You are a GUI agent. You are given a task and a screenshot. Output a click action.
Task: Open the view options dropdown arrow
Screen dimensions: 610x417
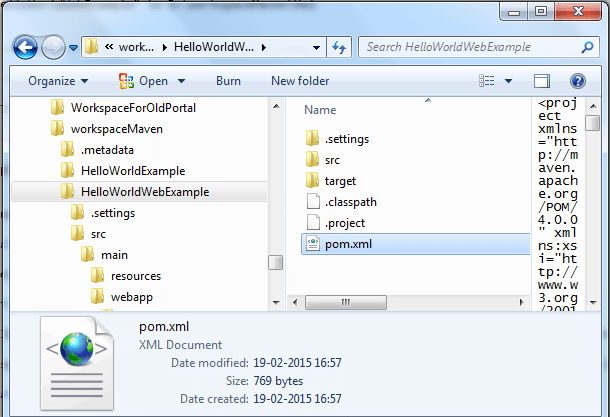pos(509,81)
